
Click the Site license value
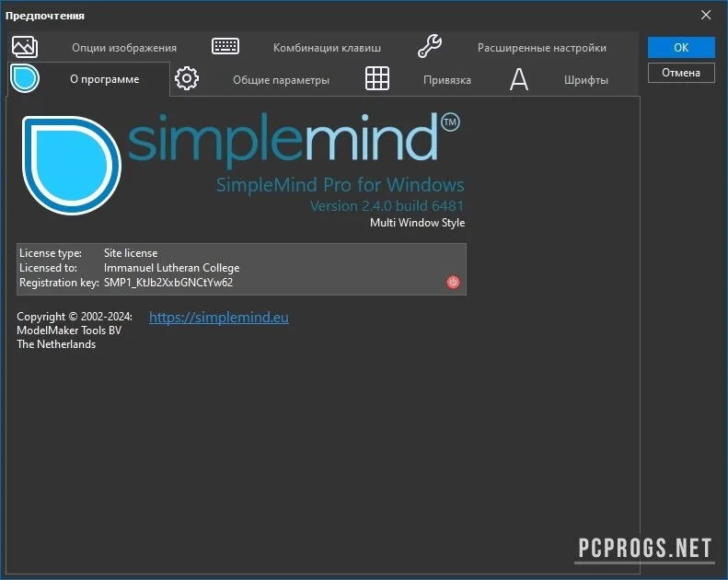tap(131, 253)
